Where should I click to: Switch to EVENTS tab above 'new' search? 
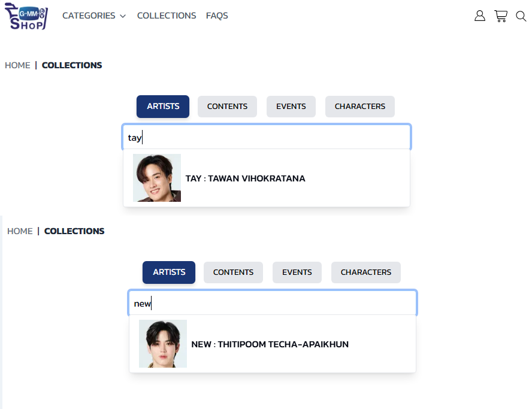(297, 272)
